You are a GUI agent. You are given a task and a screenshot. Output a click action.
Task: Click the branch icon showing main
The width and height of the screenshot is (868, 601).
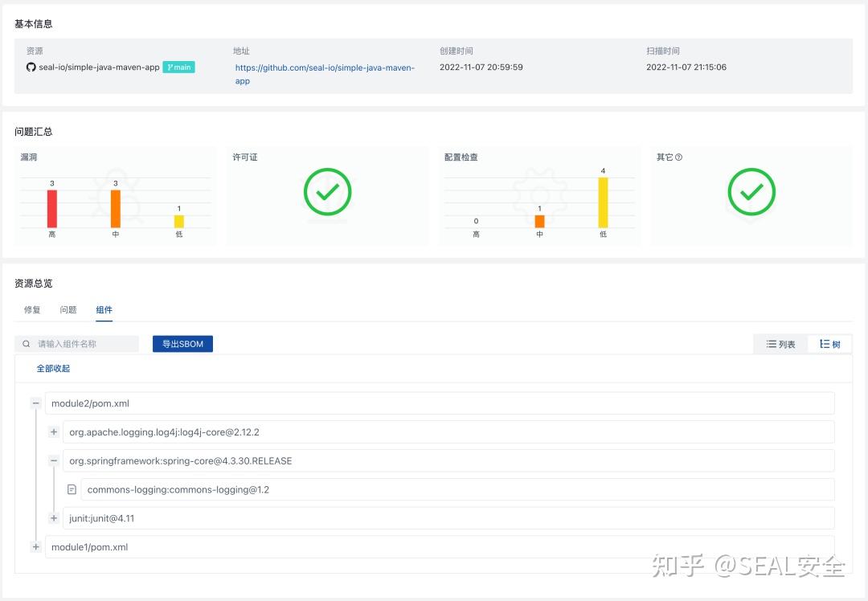coord(170,67)
